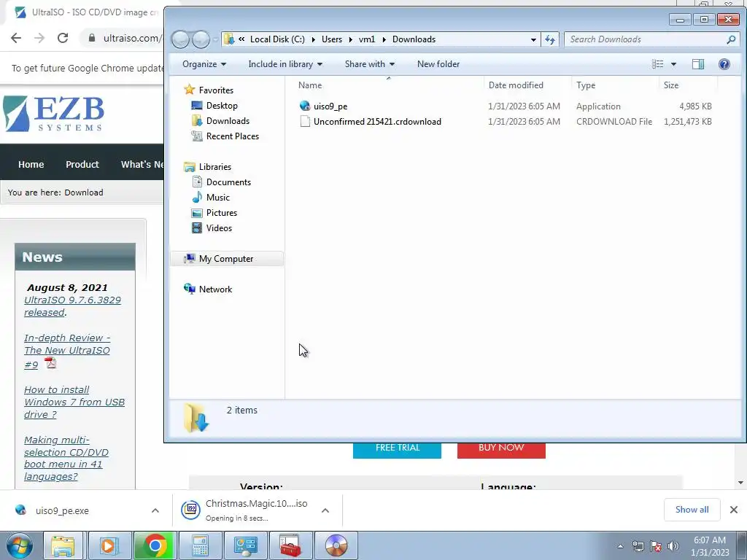Open In-depth Review The New UltraISO link
747x560 pixels.
click(x=67, y=351)
